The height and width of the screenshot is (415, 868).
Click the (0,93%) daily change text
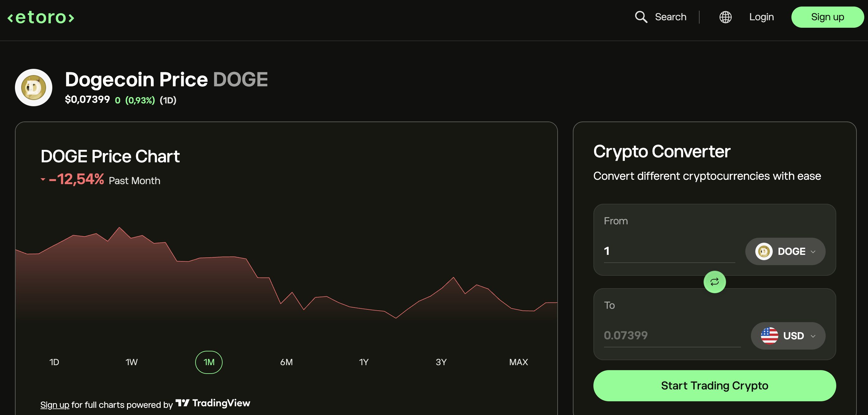tap(140, 100)
